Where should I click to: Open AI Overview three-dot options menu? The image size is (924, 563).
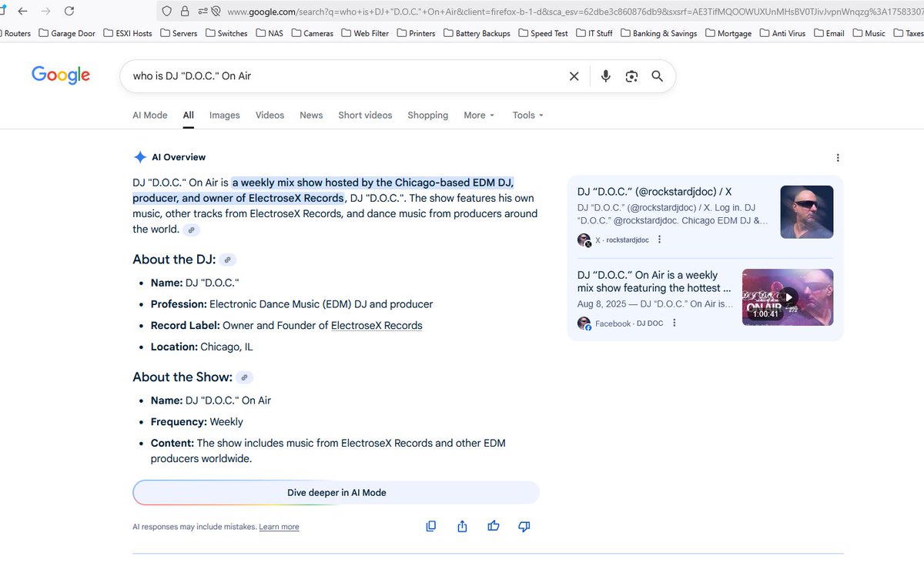tap(838, 157)
